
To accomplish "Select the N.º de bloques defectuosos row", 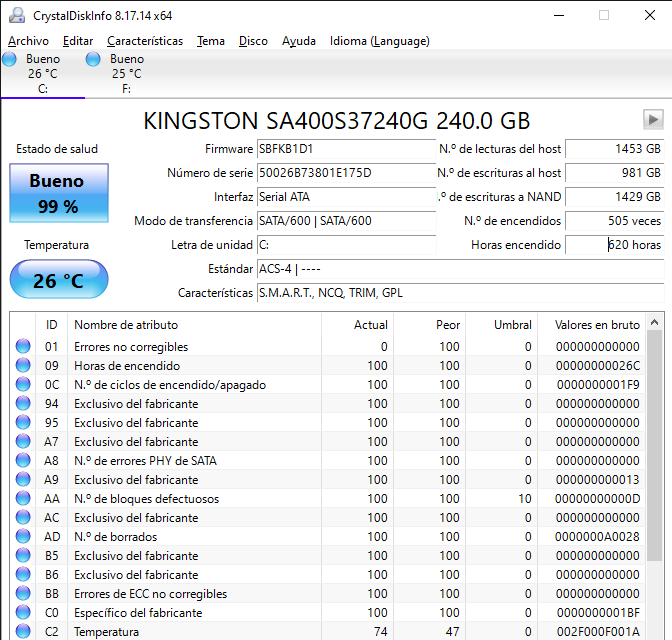I will [328, 499].
